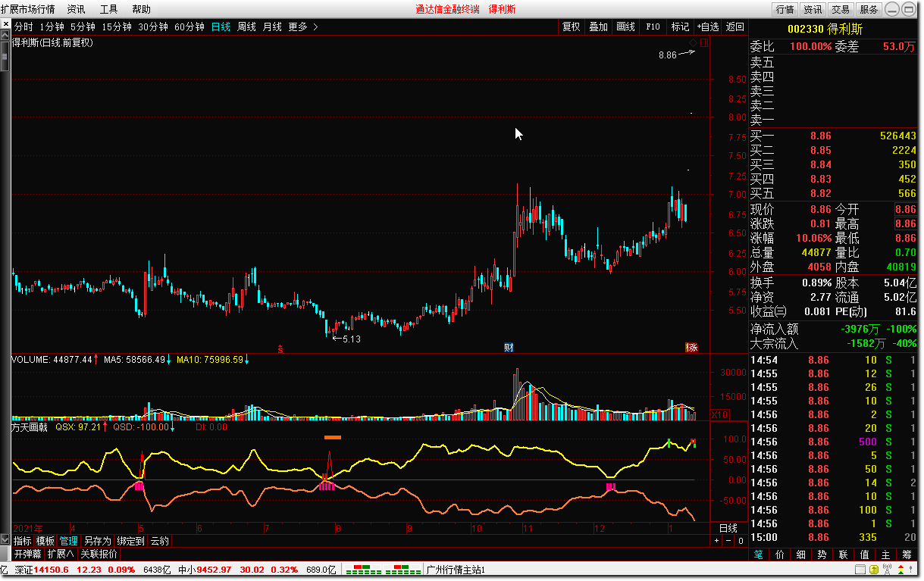Viewport: 924px width, 581px height.
Task: Click the red 涨 marker on chart
Action: [x=691, y=348]
